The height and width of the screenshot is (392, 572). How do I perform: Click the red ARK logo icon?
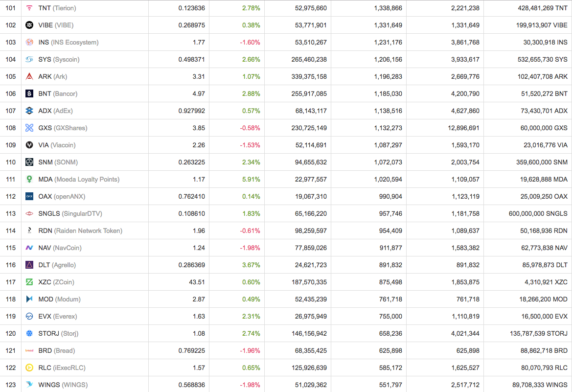pos(29,77)
